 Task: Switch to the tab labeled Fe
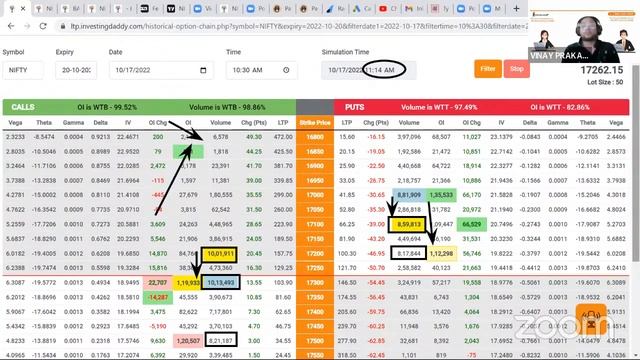(149, 8)
